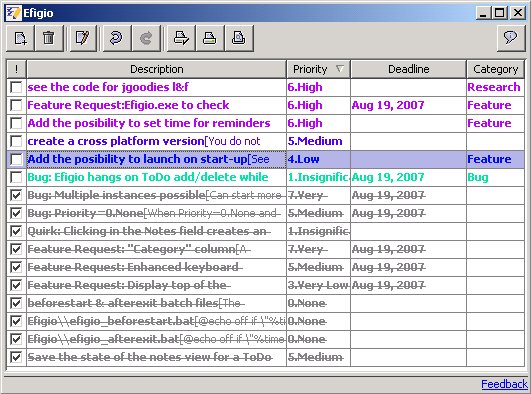Image resolution: width=531 pixels, height=394 pixels.
Task: Select 'see the code for jgoodies l&f' description
Action: (x=156, y=87)
